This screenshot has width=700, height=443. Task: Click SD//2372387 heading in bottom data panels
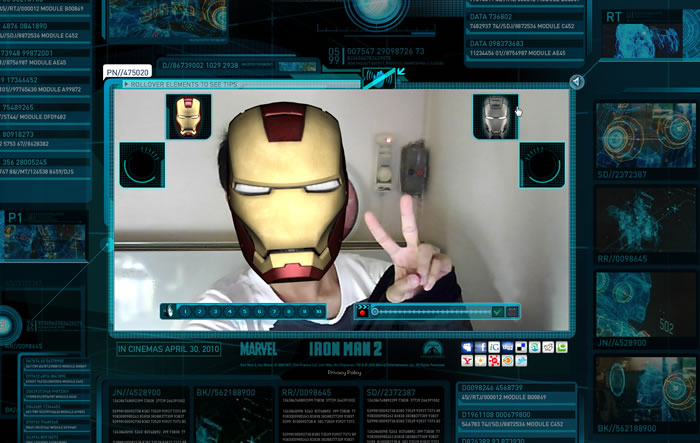tap(391, 393)
